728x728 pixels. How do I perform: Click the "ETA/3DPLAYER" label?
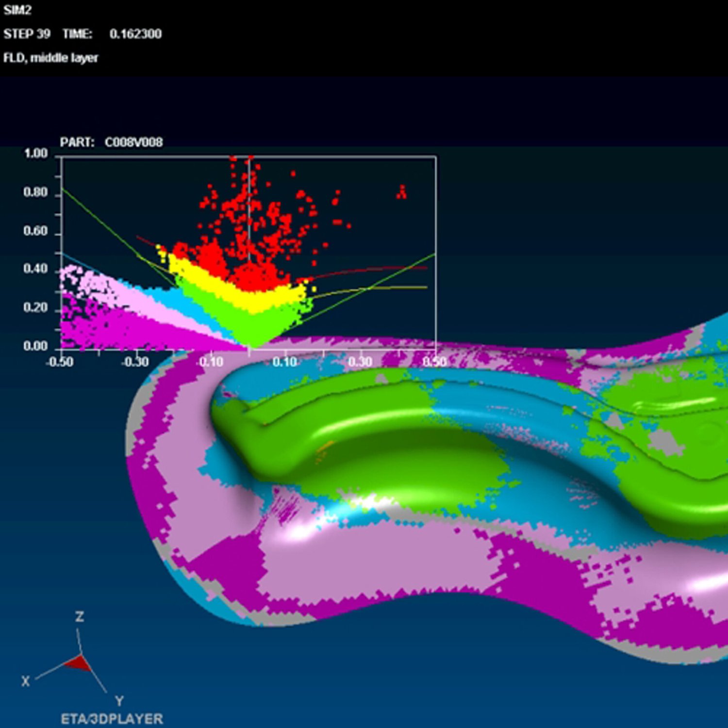pos(112,719)
